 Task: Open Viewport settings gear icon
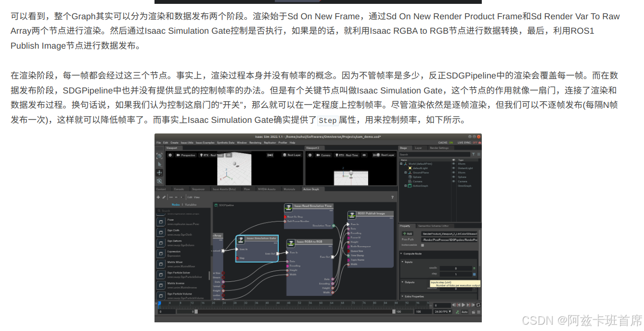click(170, 155)
